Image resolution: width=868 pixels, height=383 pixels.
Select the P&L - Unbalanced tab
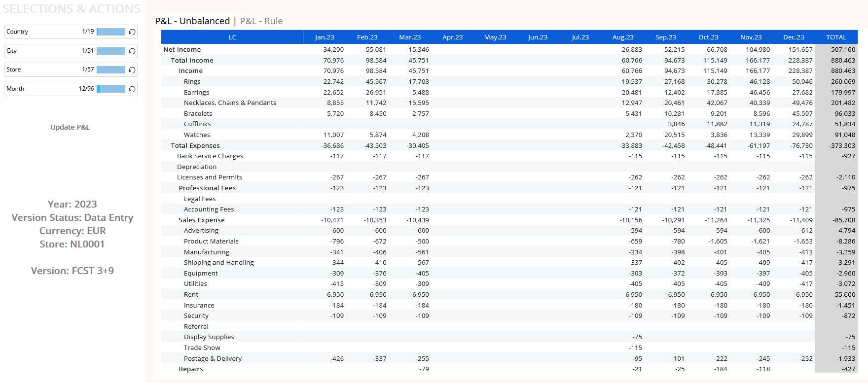[x=192, y=21]
